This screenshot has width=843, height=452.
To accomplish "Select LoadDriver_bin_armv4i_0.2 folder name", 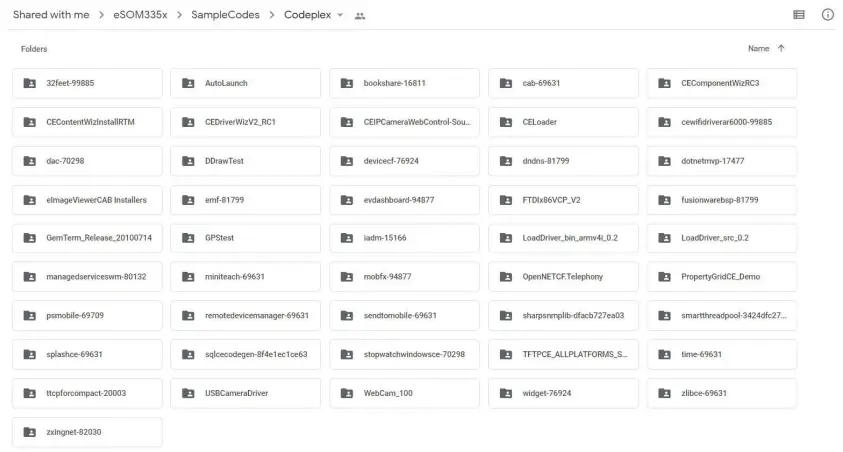I will click(x=570, y=238).
